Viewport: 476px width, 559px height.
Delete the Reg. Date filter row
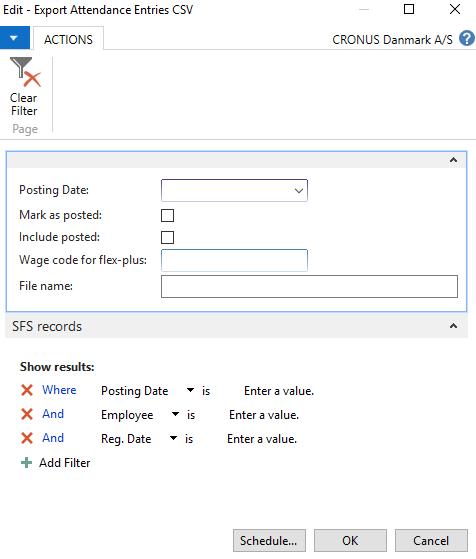(27, 438)
